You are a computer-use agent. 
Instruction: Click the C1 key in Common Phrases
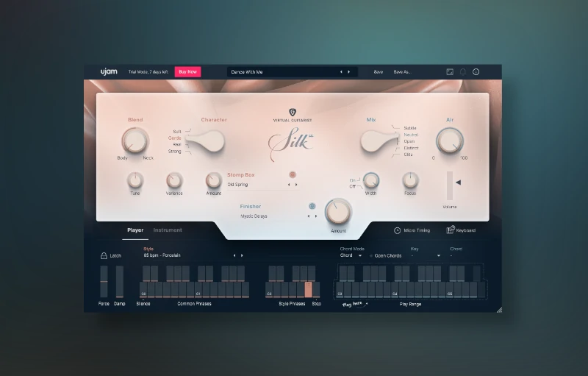(x=198, y=290)
